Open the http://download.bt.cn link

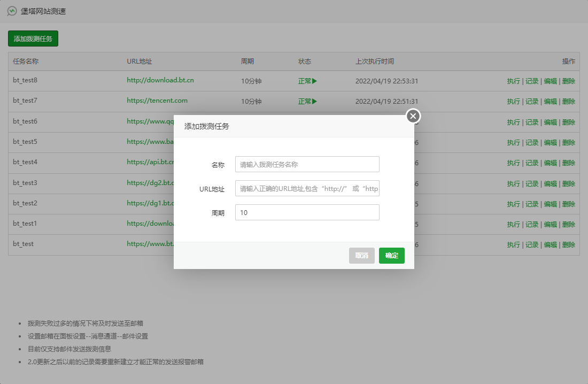[160, 80]
